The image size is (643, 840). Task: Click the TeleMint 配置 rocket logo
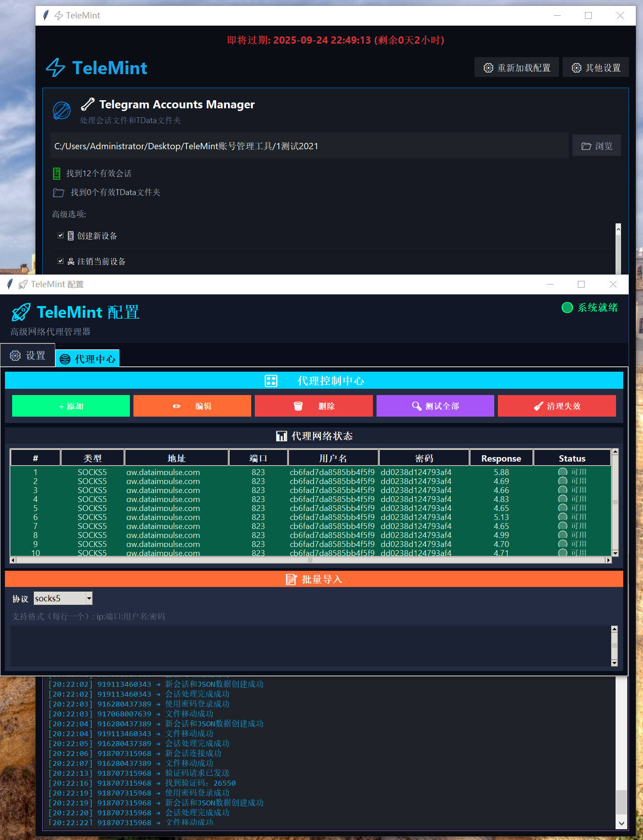tap(21, 312)
